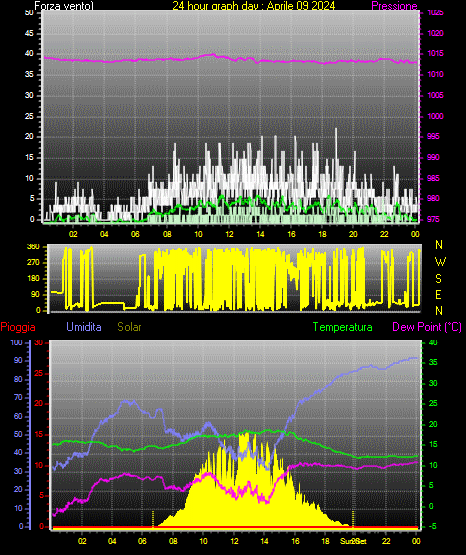466x555 pixels.
Task: Click the '20' temperature axis value
Action: 433,424
